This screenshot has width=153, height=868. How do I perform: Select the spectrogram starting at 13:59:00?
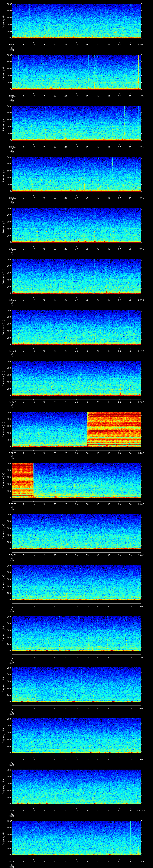(x=76, y=786)
